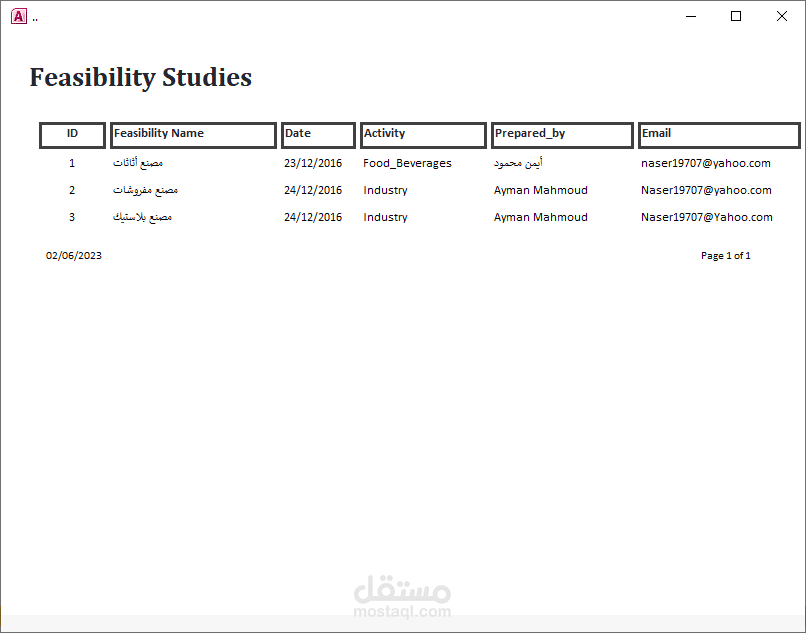The height and width of the screenshot is (633, 806).
Task: Select the Date column header
Action: pyautogui.click(x=318, y=135)
